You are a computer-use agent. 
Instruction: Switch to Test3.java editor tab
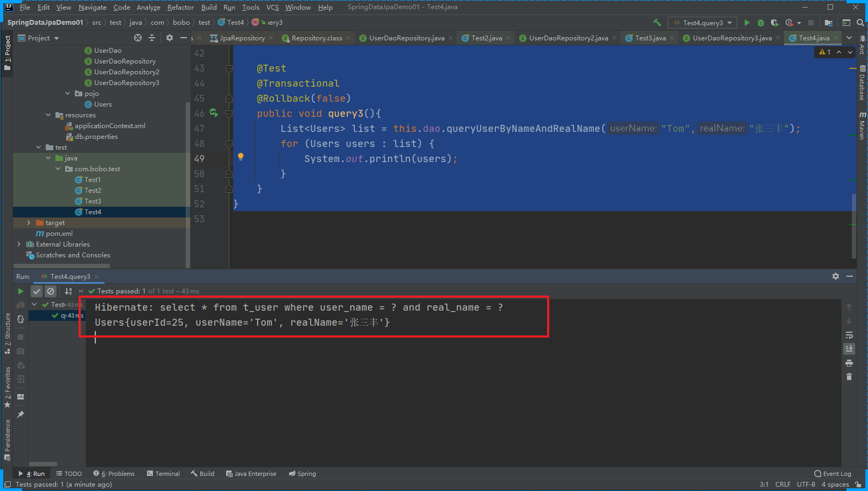coord(650,38)
